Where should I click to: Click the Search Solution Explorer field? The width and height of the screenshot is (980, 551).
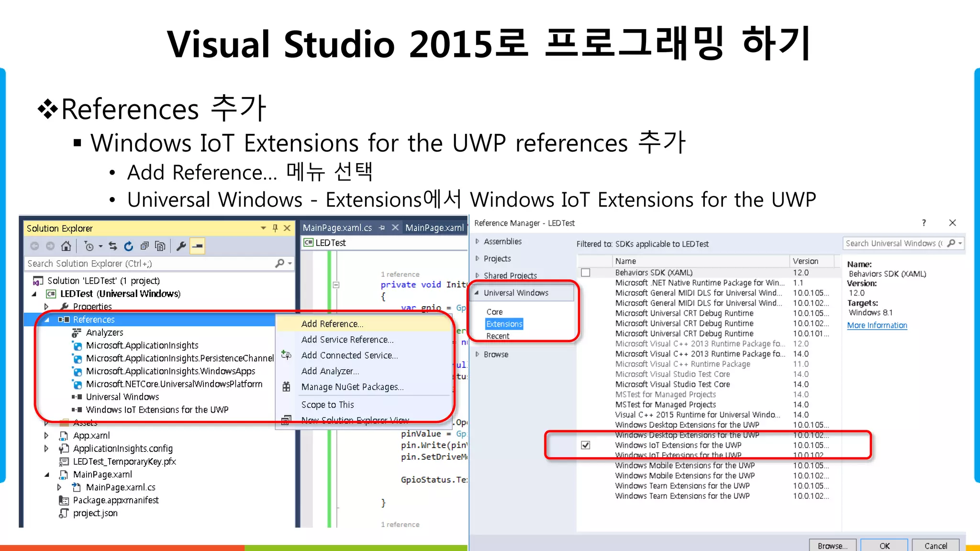pos(150,264)
